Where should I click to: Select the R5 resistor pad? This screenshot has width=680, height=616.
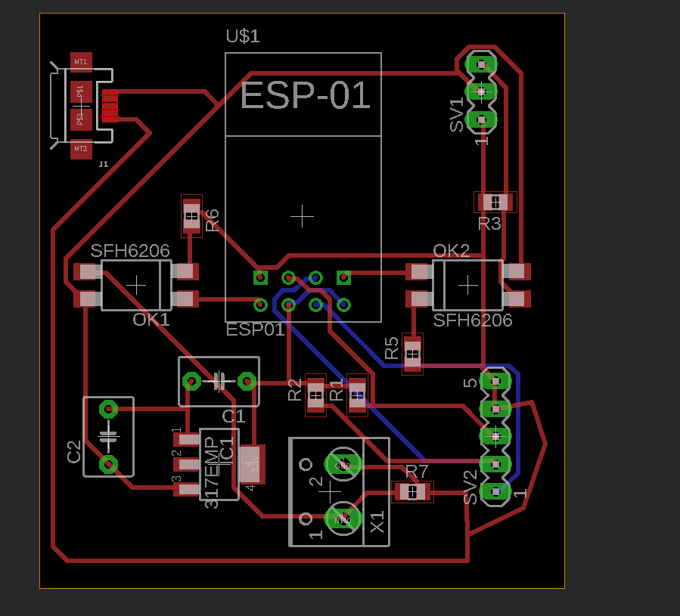(x=412, y=353)
